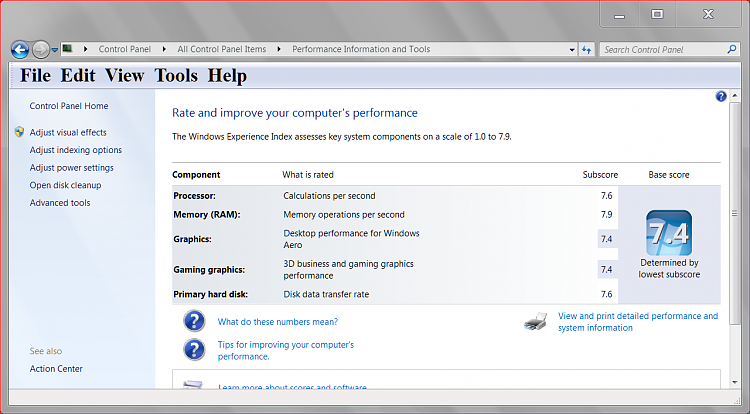Click the printer icon
Viewport: 750px width, 414px height.
coord(536,322)
